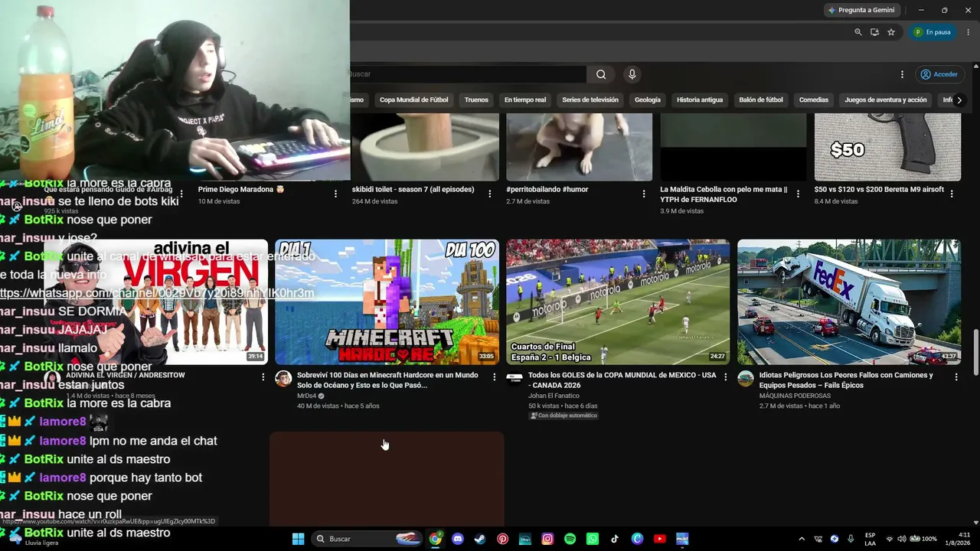
Task: Play the FedEx truck crash thumbnail
Action: (849, 302)
